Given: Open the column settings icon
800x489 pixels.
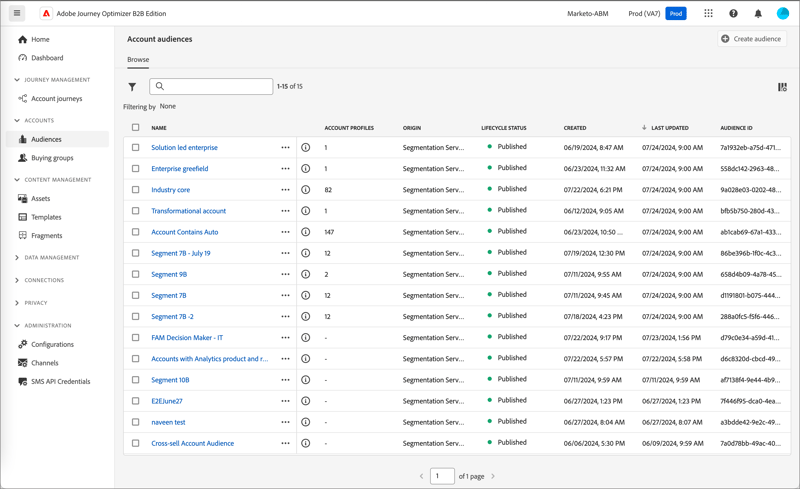Looking at the screenshot, I should [782, 87].
